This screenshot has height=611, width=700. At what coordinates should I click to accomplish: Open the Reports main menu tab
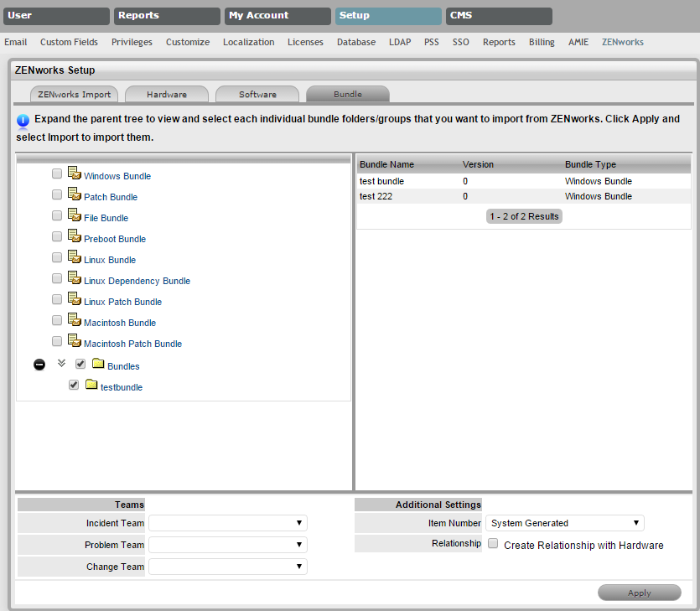point(167,16)
